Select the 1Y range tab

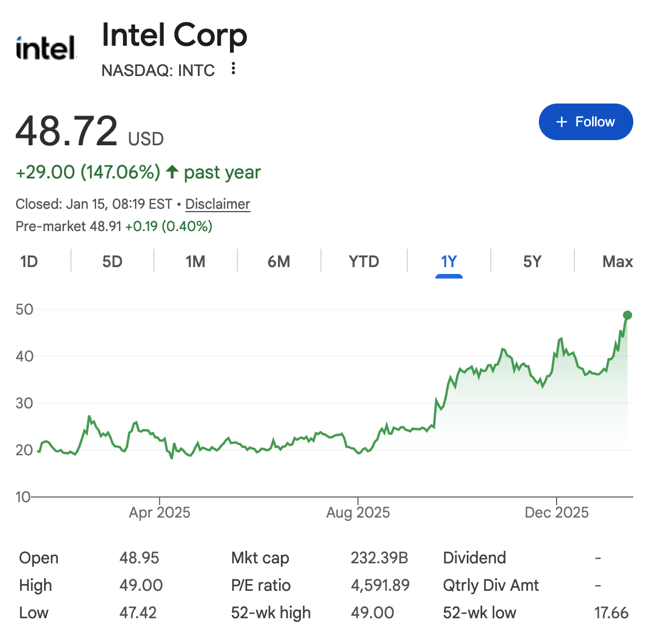point(448,261)
